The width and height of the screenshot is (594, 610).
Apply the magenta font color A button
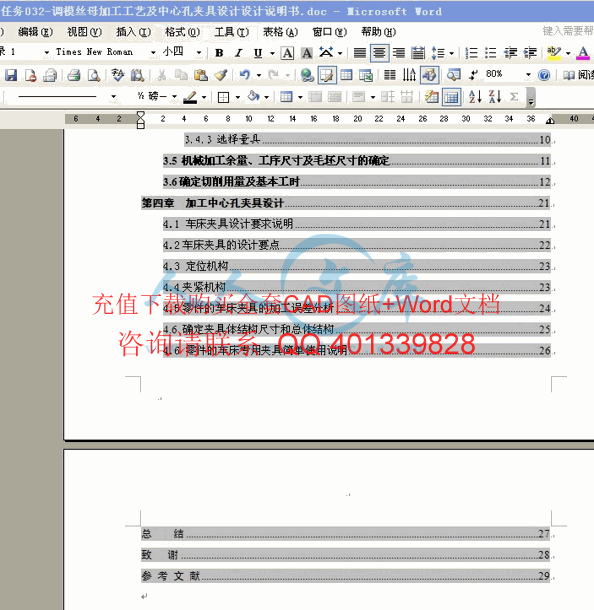pyautogui.click(x=583, y=53)
